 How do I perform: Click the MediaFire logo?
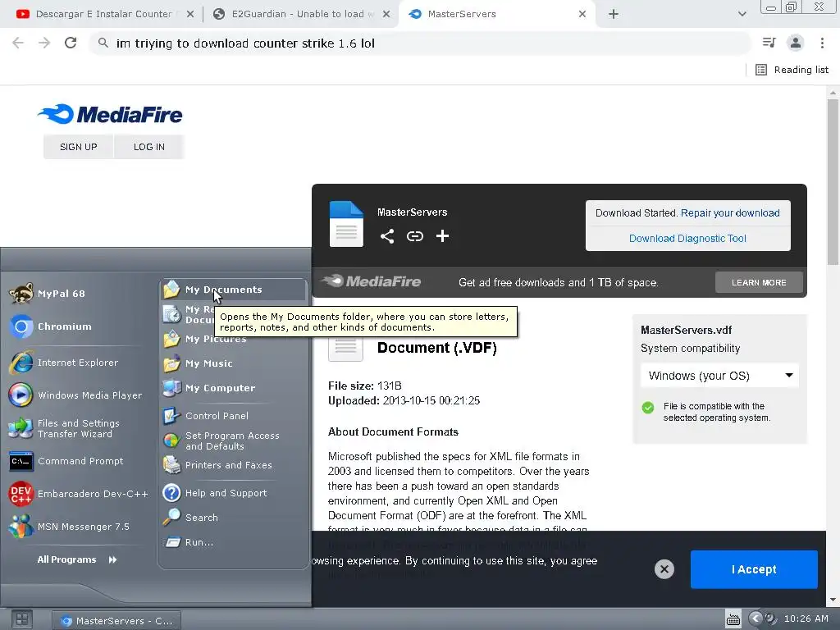(111, 114)
